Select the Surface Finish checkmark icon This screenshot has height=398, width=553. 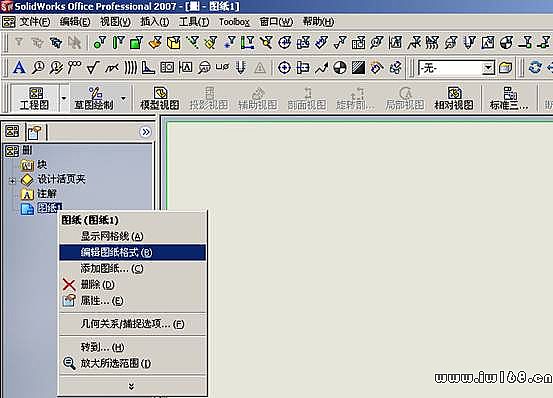(x=93, y=67)
